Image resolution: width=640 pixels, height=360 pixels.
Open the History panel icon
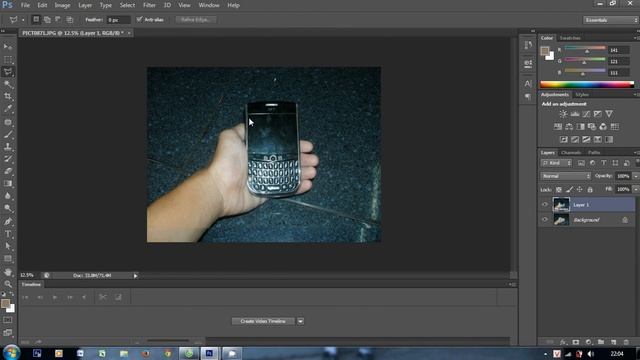pos(528,45)
